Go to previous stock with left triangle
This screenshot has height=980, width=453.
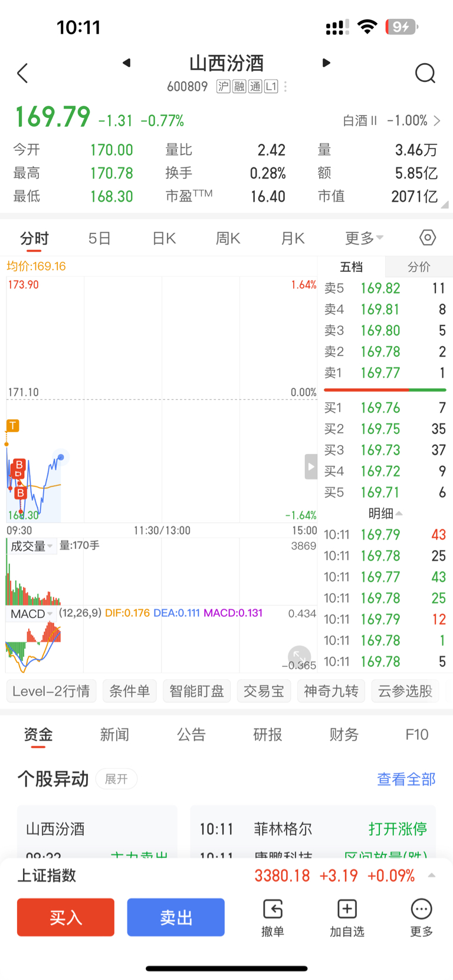coord(126,63)
